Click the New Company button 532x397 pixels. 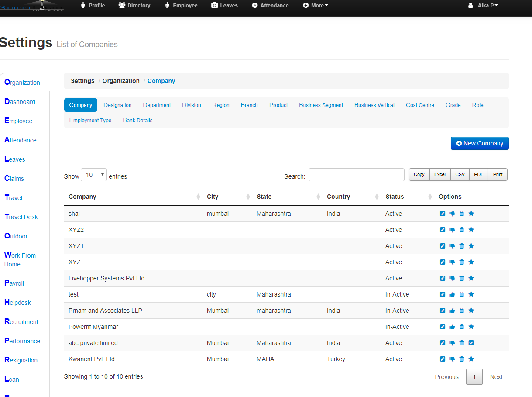click(x=480, y=143)
